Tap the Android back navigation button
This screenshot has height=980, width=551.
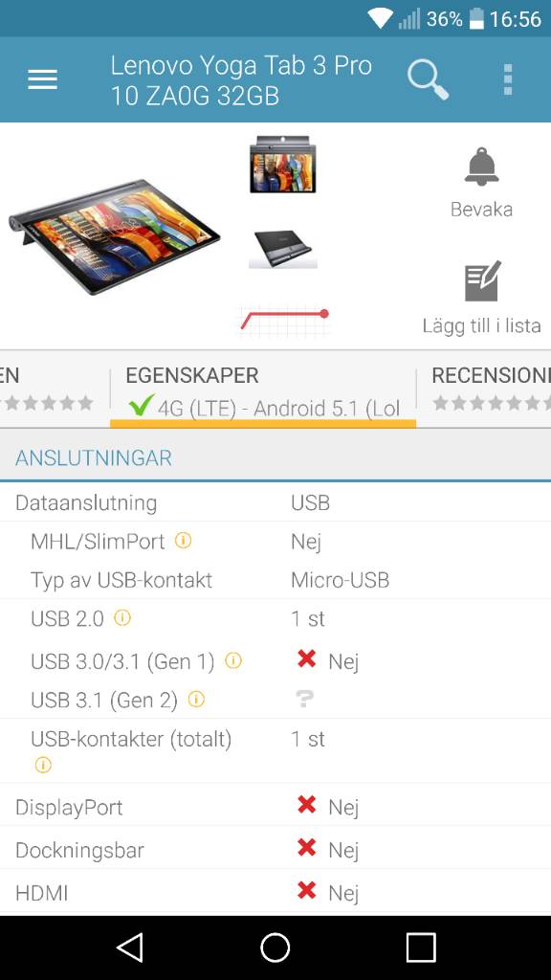pyautogui.click(x=130, y=947)
